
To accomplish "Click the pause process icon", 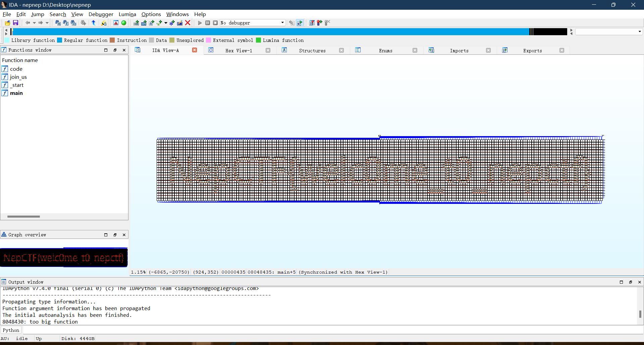I will (x=208, y=23).
